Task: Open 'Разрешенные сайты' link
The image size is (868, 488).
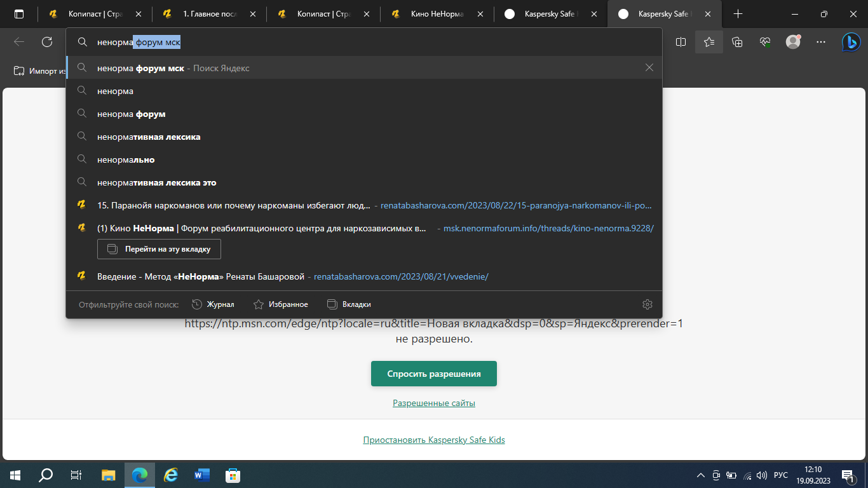Action: click(434, 403)
